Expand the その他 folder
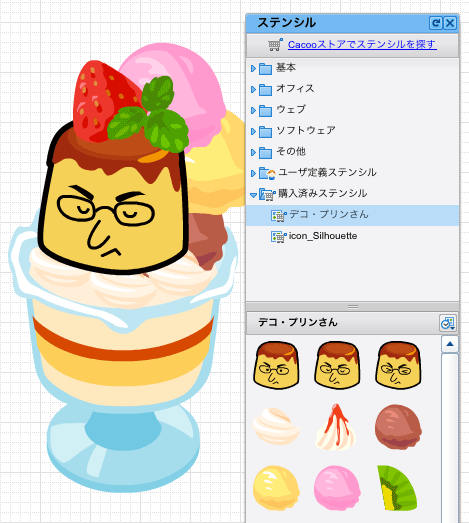This screenshot has height=523, width=469. [253, 152]
